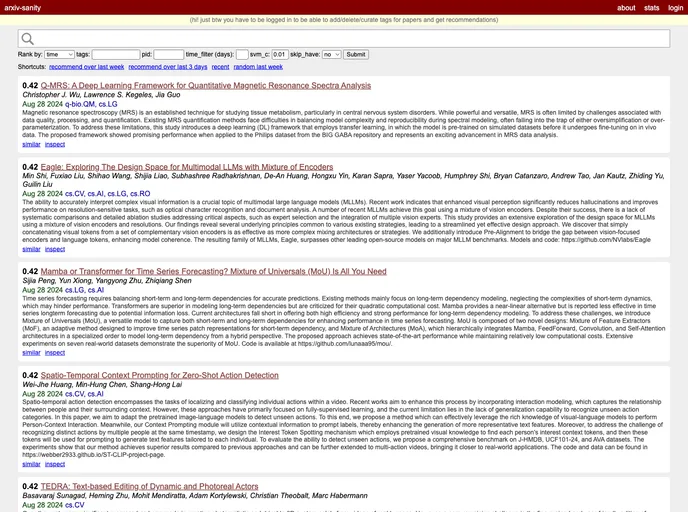Click similar under Eagle paper
The height and width of the screenshot is (512, 688).
(x=31, y=249)
